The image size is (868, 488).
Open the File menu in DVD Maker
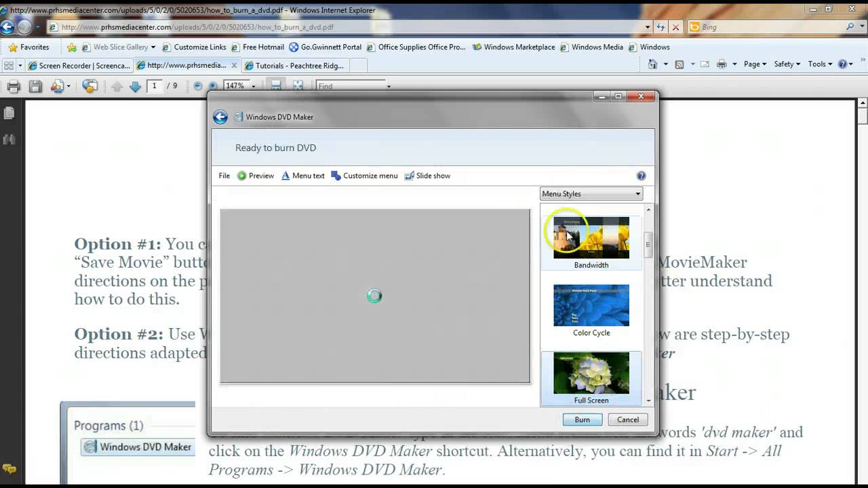(224, 176)
